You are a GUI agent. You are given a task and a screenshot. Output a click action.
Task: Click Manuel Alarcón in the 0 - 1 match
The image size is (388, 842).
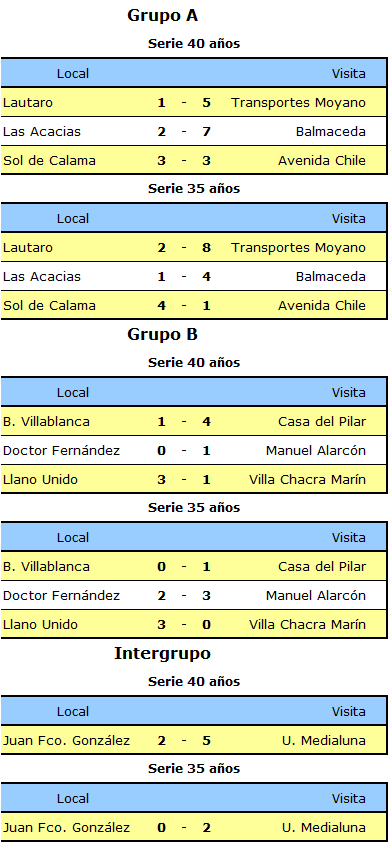(x=316, y=451)
